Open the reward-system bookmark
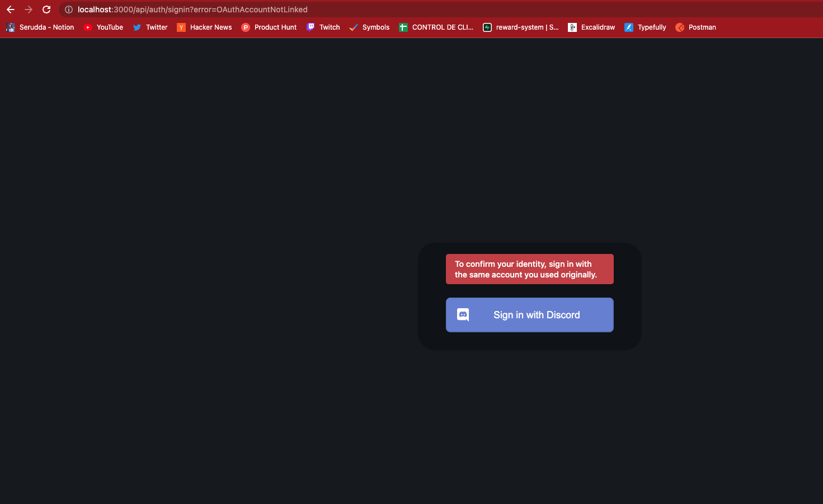The image size is (823, 504). pos(520,27)
